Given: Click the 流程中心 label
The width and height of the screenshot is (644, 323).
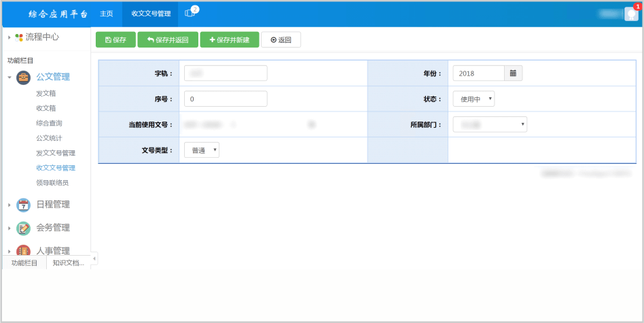Looking at the screenshot, I should tap(42, 37).
